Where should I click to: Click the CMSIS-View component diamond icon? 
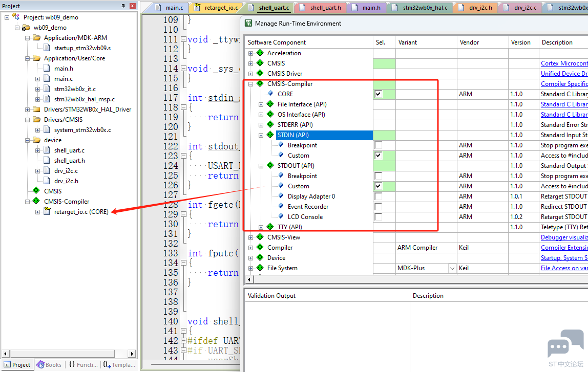click(260, 237)
